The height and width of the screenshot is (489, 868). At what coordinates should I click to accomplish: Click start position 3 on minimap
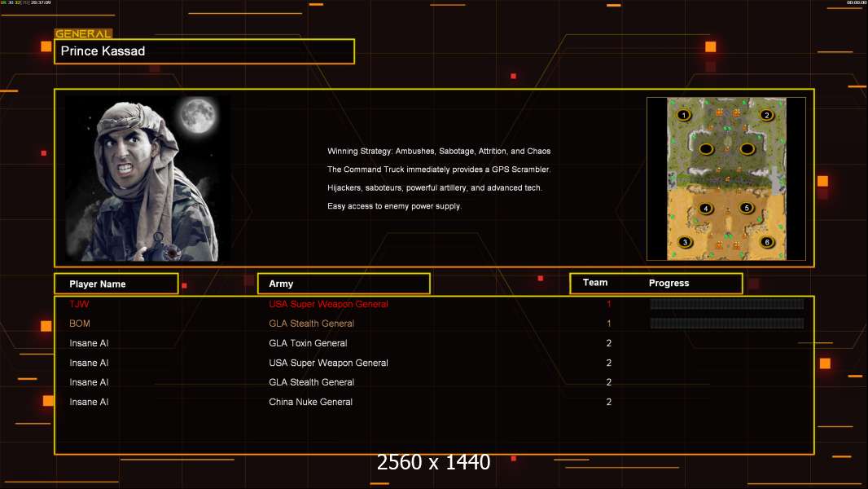click(x=686, y=242)
